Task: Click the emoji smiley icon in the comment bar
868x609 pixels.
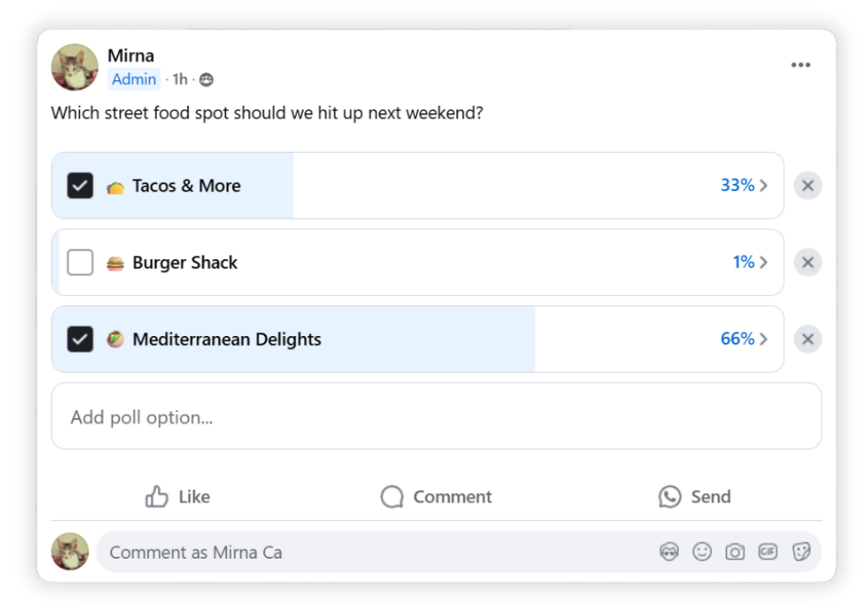Action: coord(700,552)
